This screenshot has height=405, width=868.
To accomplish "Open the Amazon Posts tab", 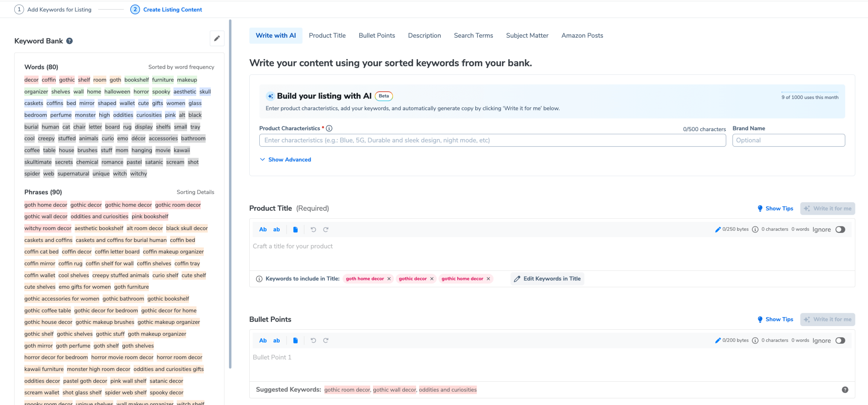I will (582, 35).
